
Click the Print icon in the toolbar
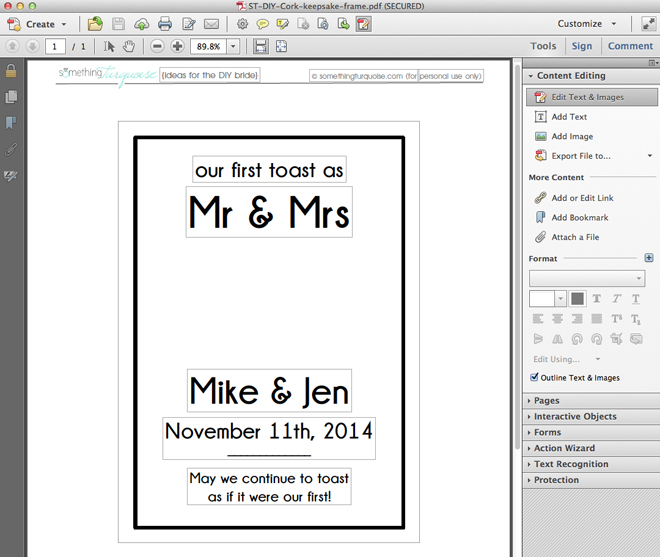165,24
